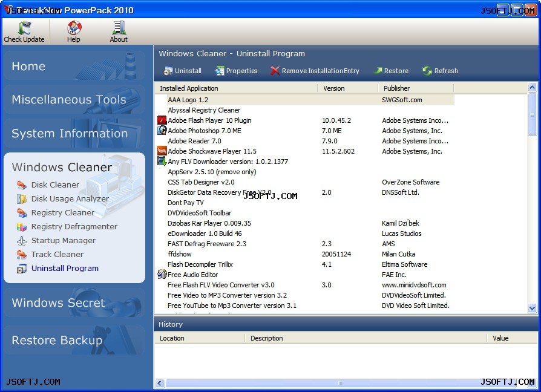Click the Free Audio Editor icon

[162, 274]
